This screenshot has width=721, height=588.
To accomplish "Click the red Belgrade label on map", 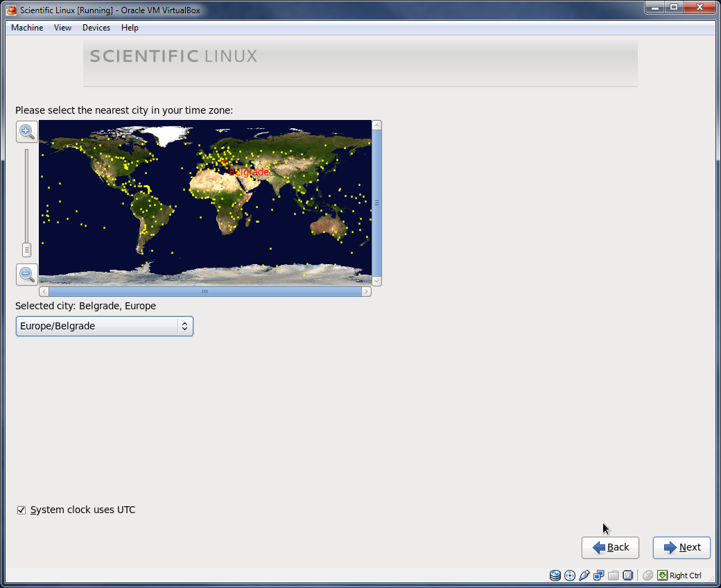I will [249, 172].
